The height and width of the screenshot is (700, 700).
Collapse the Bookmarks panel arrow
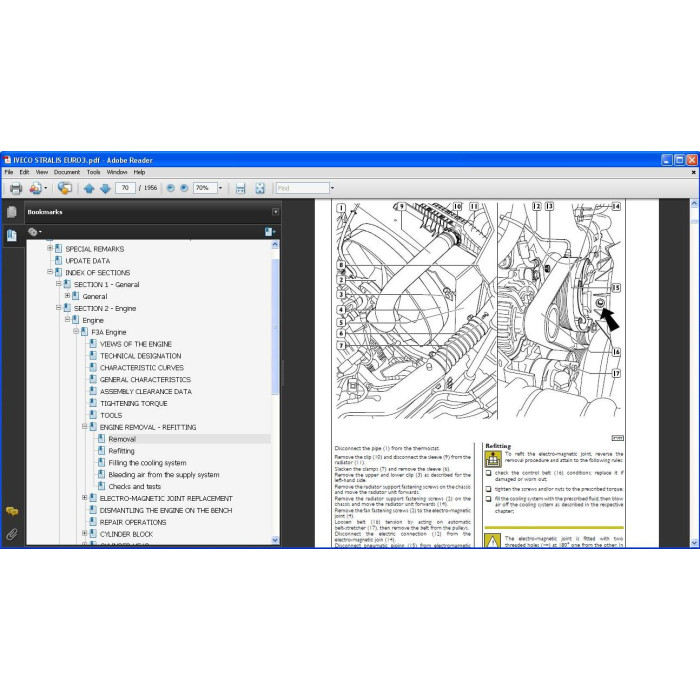275,212
